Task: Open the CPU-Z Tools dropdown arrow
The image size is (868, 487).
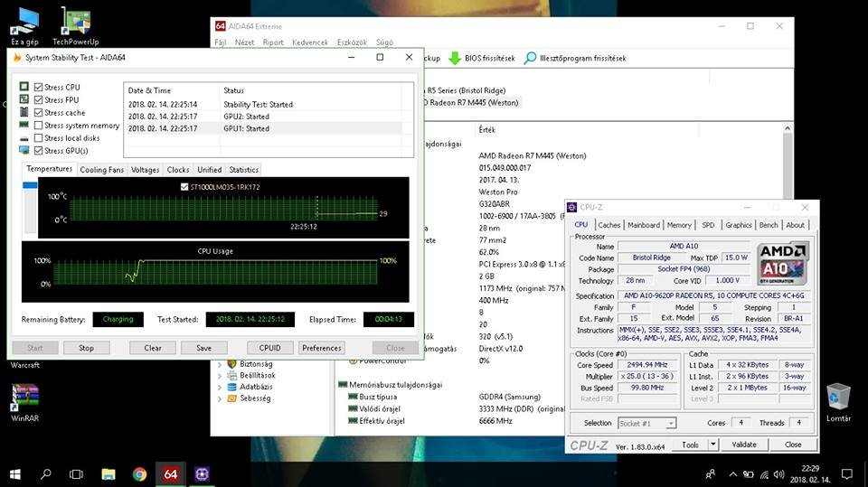Action: point(713,445)
